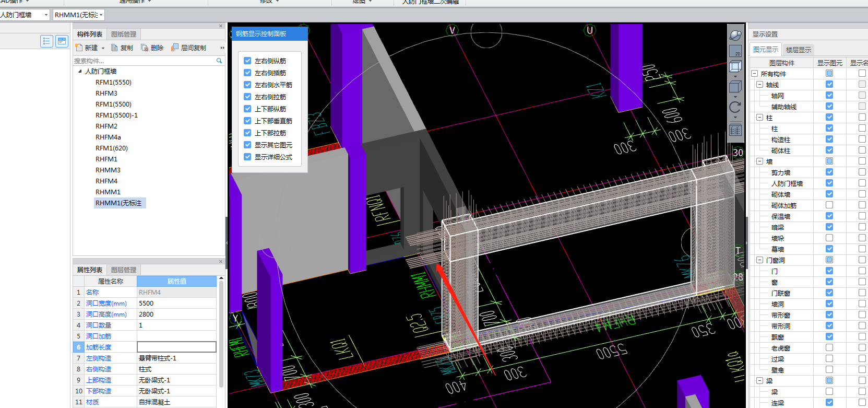Viewport: 868px width, 408px height.
Task: Click the orbit view icon in the viewport toolbar
Action: 735,35
